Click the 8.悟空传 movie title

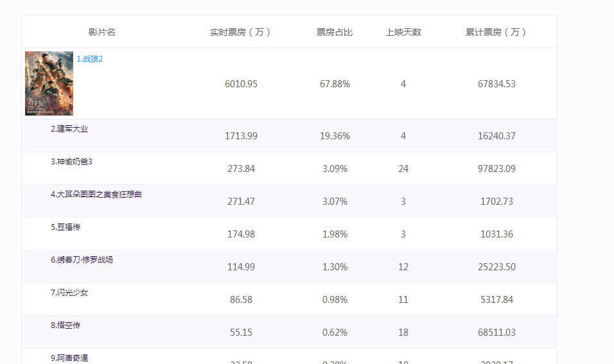[66, 325]
